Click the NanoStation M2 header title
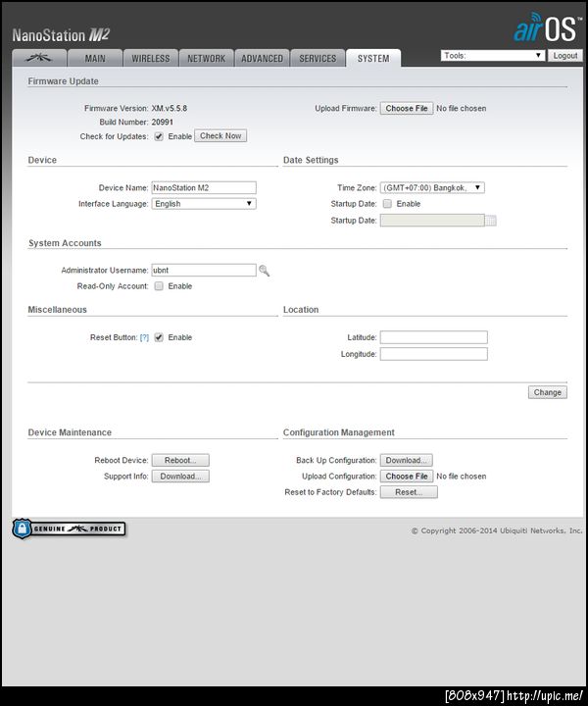The height and width of the screenshot is (706, 588). pyautogui.click(x=61, y=35)
